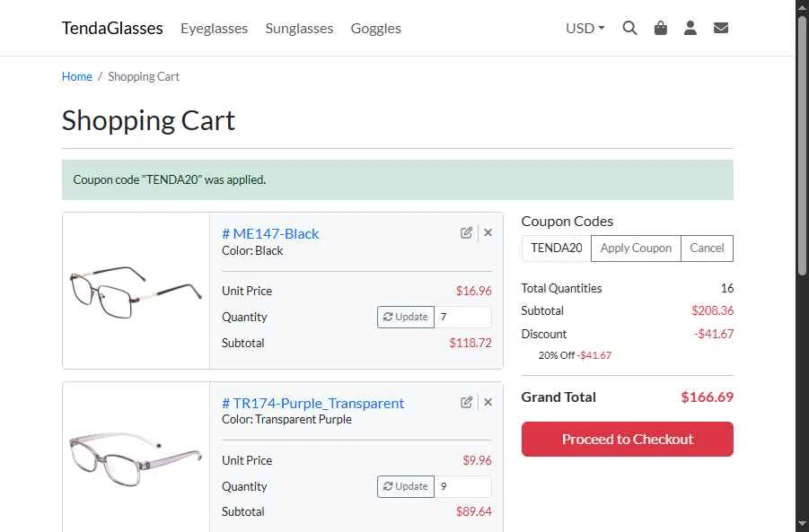
Task: Click the Home breadcrumb link
Action: tap(77, 76)
